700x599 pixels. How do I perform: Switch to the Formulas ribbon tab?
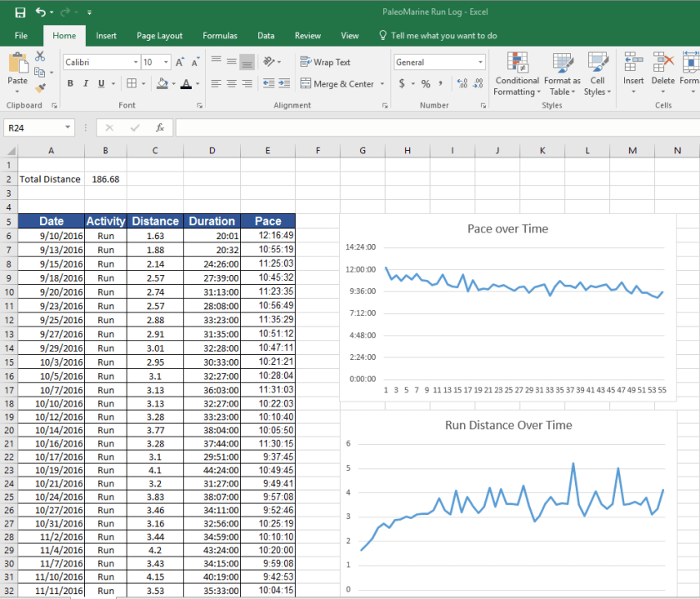coord(219,36)
